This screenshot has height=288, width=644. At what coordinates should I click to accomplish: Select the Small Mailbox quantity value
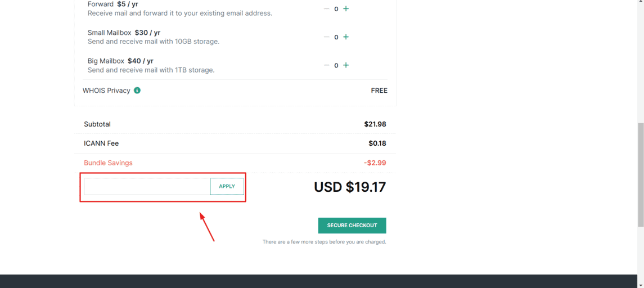336,37
